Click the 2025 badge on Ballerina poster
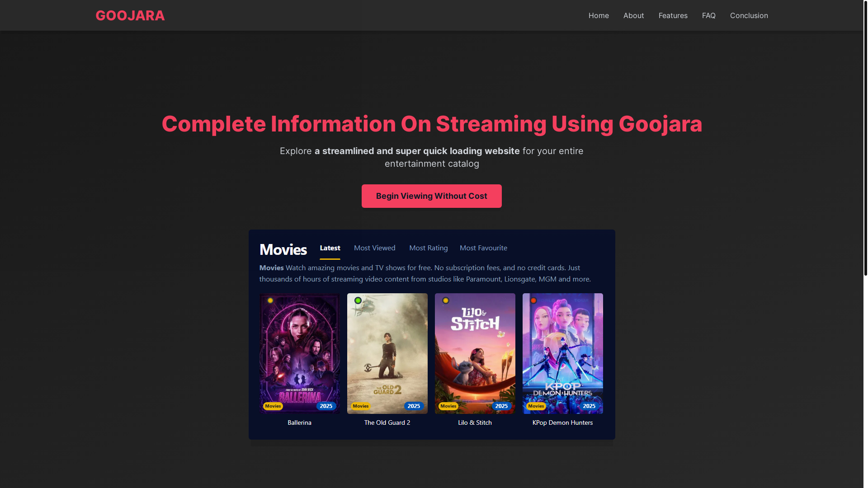Image resolution: width=868 pixels, height=488 pixels. coord(326,406)
